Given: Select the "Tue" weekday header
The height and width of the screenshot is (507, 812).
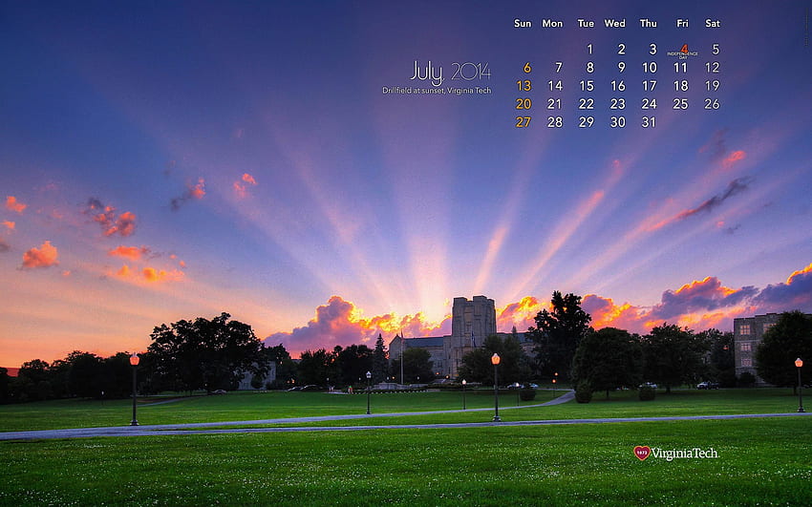Looking at the screenshot, I should tap(586, 23).
